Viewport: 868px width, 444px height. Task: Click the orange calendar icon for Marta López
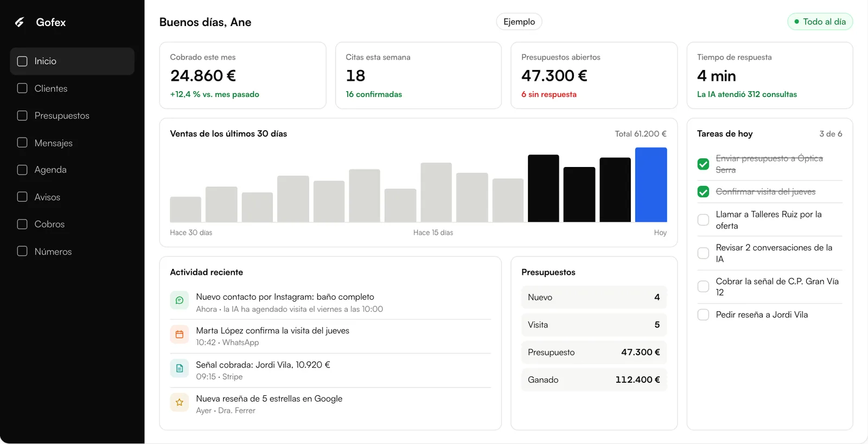[x=180, y=334]
